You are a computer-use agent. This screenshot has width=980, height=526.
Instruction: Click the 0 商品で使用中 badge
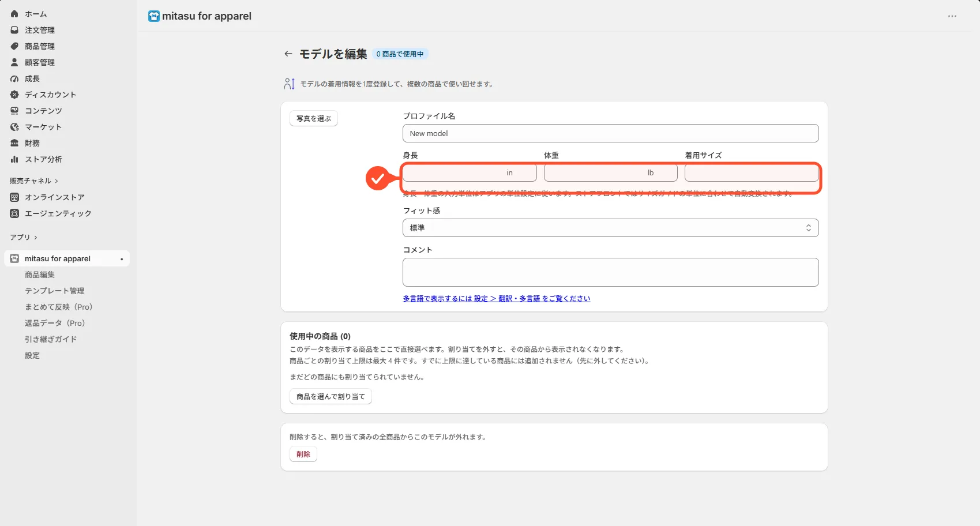click(400, 54)
